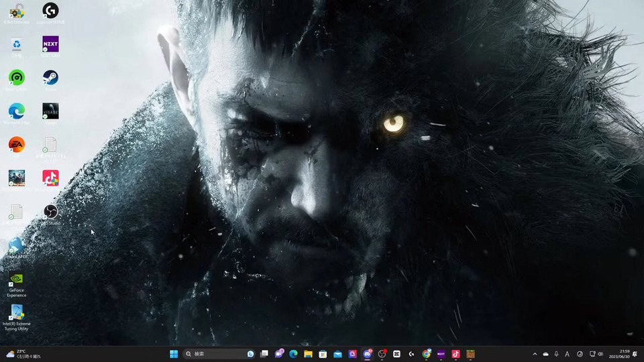Switch to OBS Studio on the taskbar
644x362 pixels.
click(x=382, y=354)
